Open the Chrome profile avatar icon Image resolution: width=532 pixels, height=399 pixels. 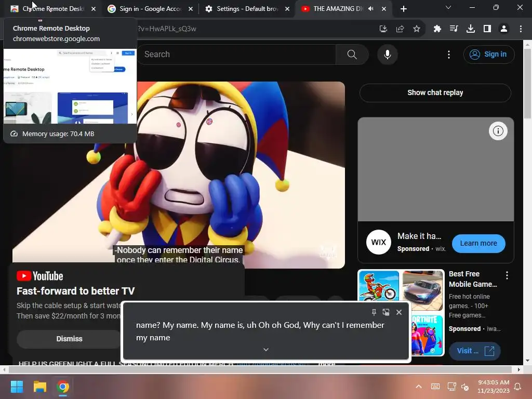click(504, 29)
